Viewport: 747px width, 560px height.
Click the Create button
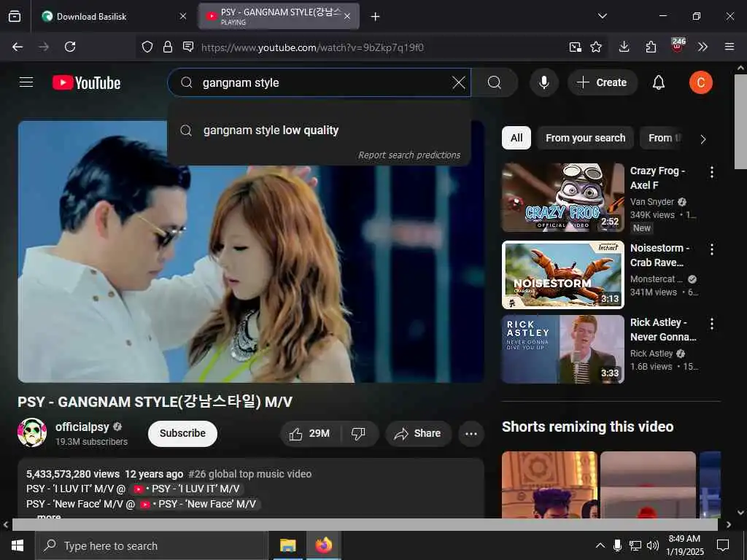click(x=602, y=82)
